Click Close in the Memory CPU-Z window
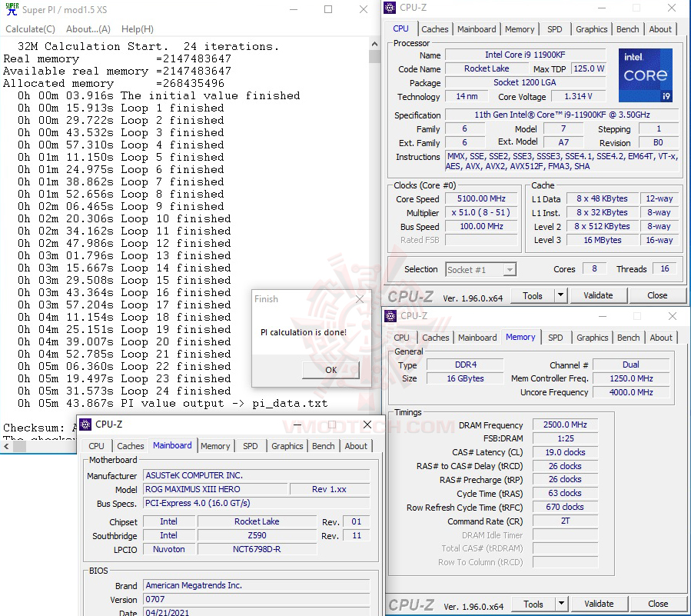The image size is (691, 616). [x=657, y=604]
